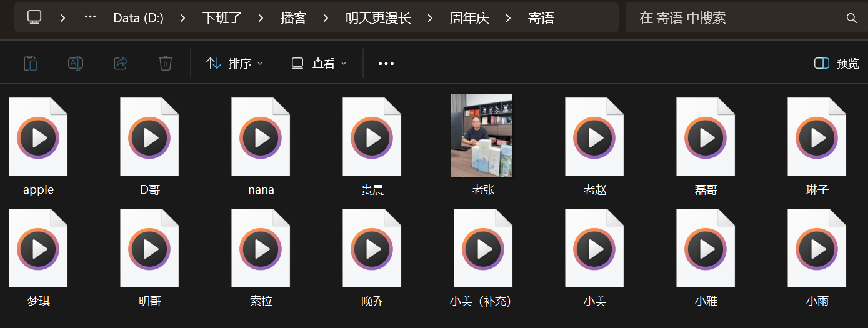Expand the chevron after Data (D:)

(x=182, y=18)
